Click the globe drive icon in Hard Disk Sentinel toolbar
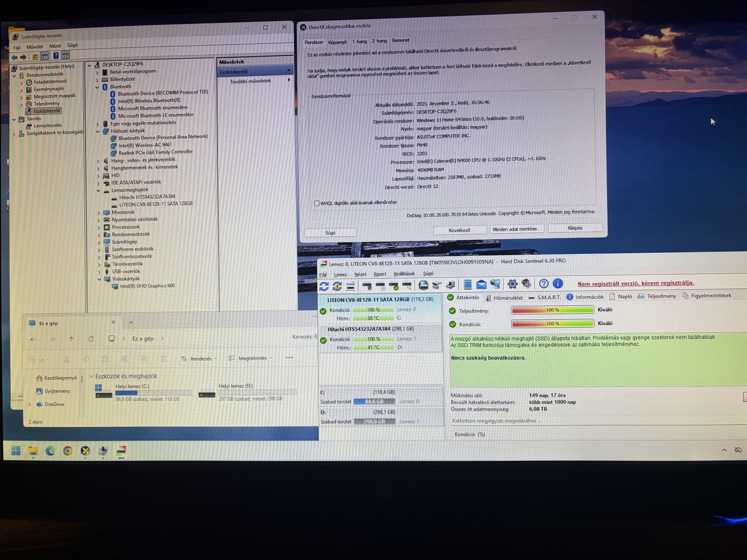Screen dimensions: 747x560 tap(423, 285)
